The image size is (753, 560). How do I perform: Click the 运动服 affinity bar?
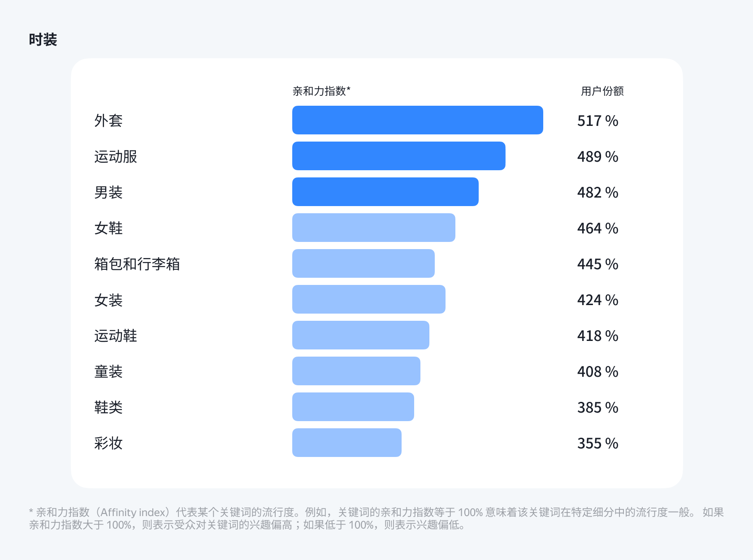(x=398, y=156)
